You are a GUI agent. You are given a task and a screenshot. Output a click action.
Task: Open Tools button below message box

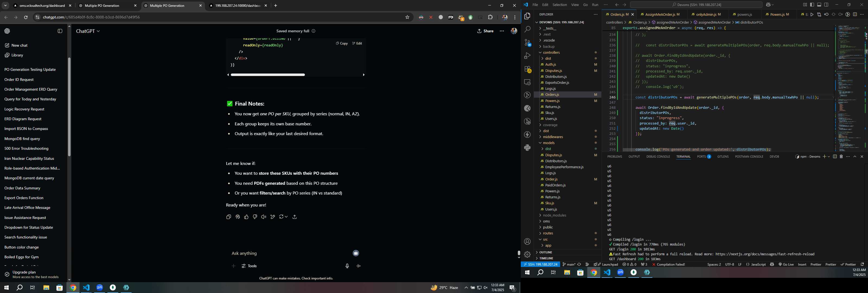tap(249, 266)
